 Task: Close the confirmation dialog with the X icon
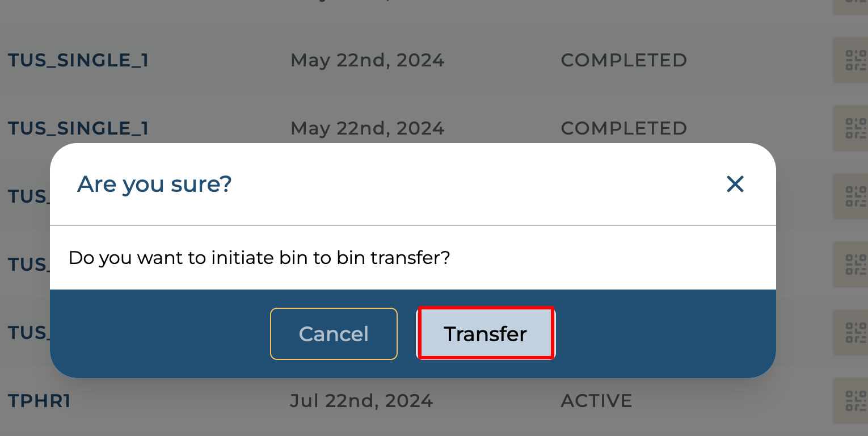tap(735, 184)
